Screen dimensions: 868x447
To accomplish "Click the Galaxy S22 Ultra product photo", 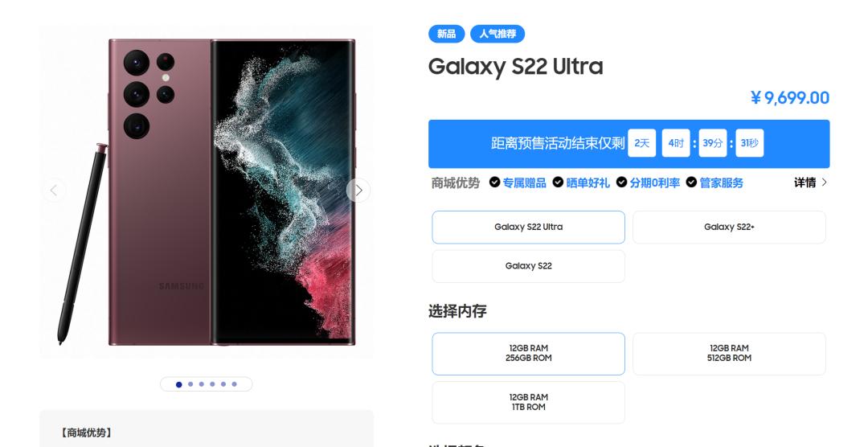I will point(207,191).
